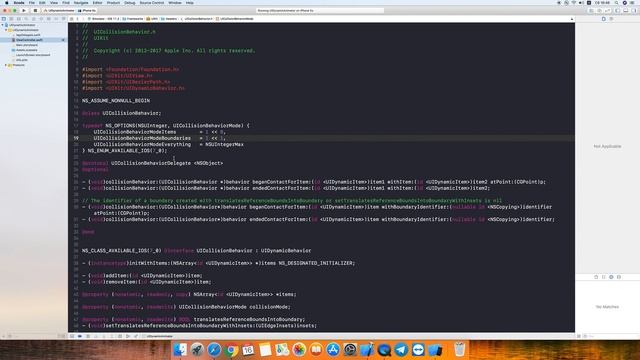
Task: Open the related items grid icon in the jump bar
Action: [x=71, y=19]
